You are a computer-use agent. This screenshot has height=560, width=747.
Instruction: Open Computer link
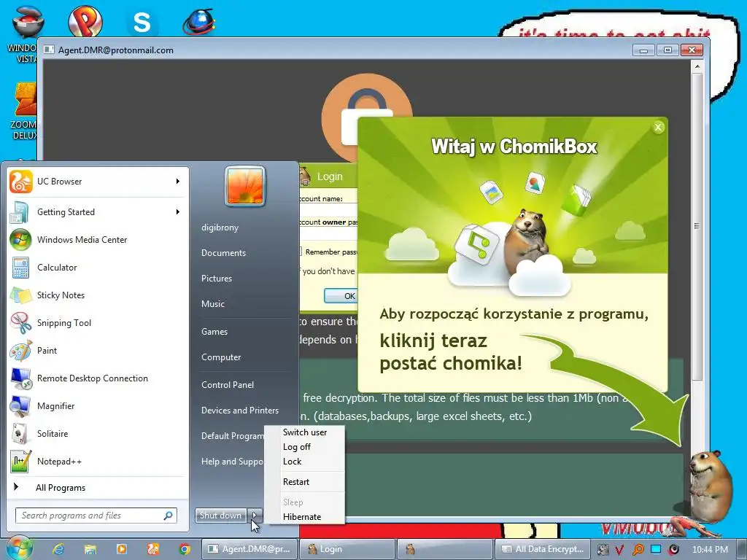point(221,357)
